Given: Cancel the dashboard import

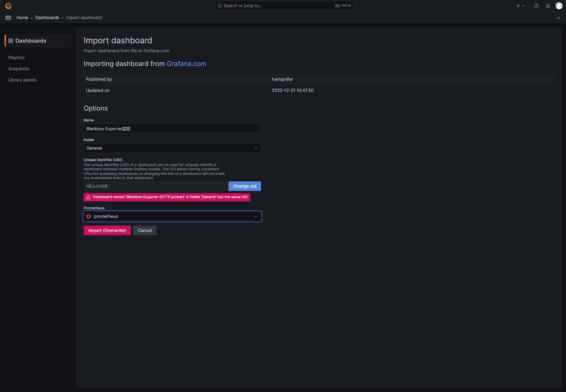Looking at the screenshot, I should (x=145, y=231).
